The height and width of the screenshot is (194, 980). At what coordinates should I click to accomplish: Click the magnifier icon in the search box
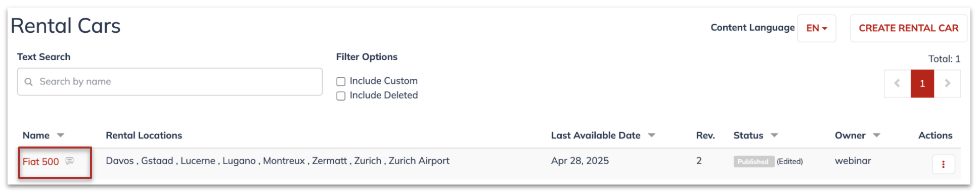click(x=29, y=82)
